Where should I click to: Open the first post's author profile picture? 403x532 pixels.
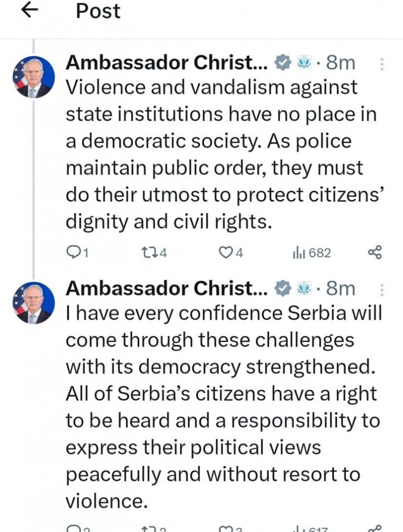click(33, 77)
